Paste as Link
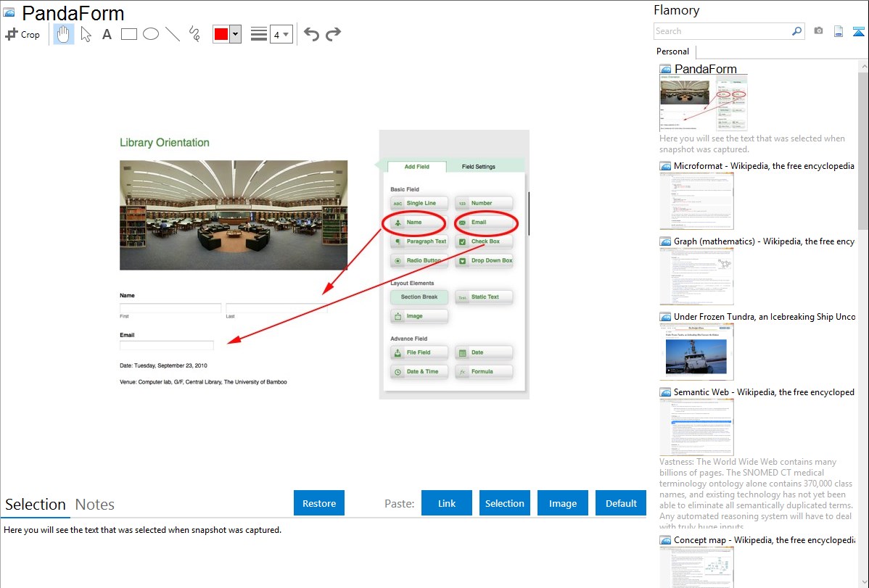869x588 pixels. tap(447, 503)
